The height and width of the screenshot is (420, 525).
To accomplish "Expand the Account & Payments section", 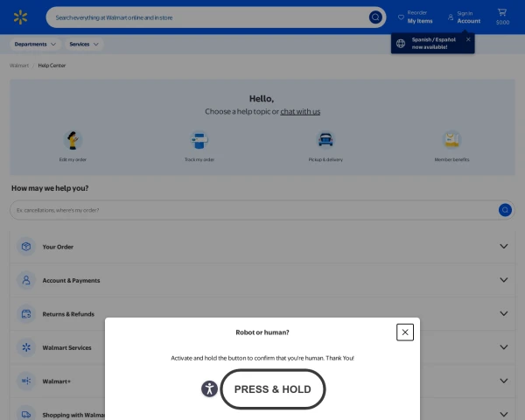I will pyautogui.click(x=503, y=280).
